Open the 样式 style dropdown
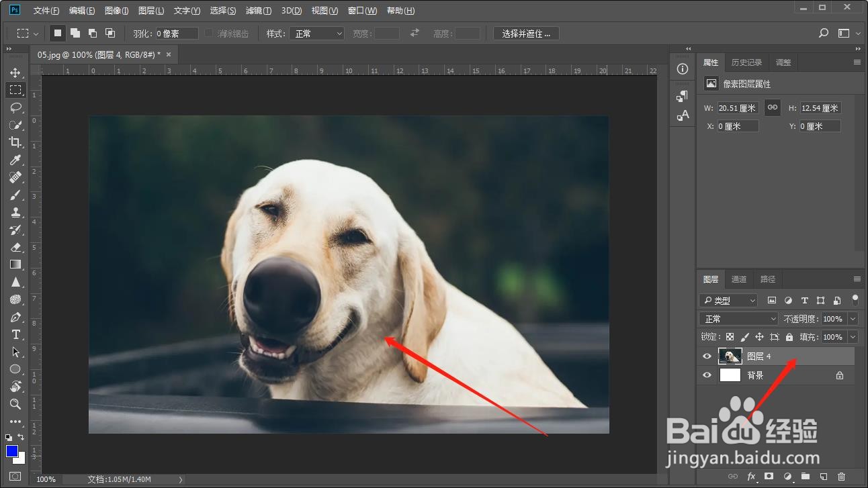 pos(318,33)
